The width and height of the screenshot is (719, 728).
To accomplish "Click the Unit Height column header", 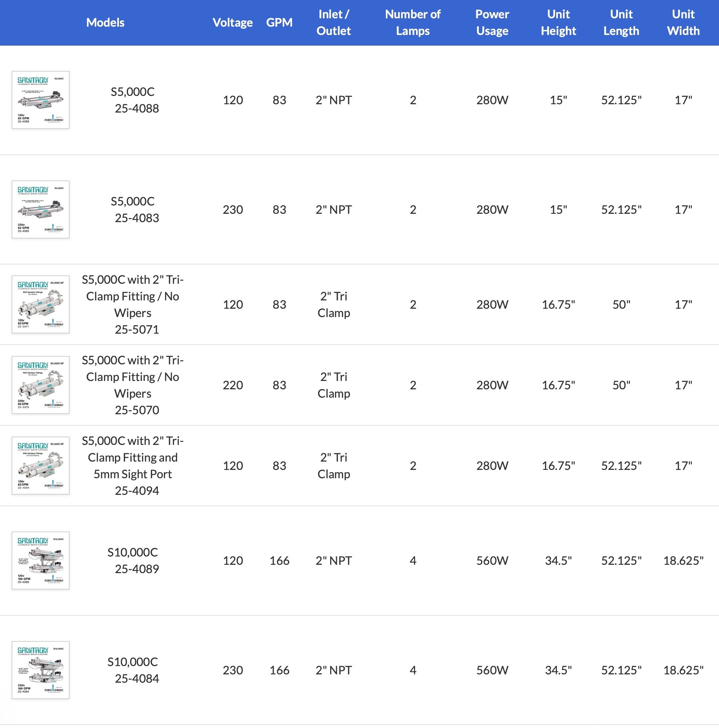I will point(558,23).
